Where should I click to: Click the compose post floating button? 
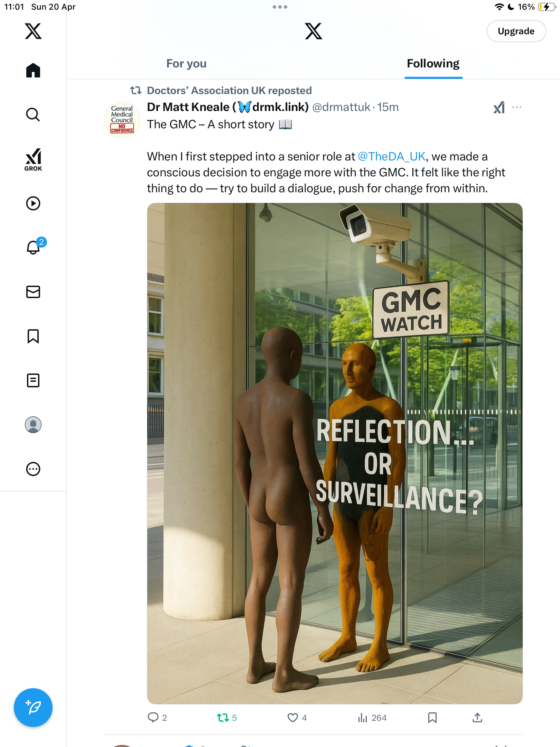33,708
